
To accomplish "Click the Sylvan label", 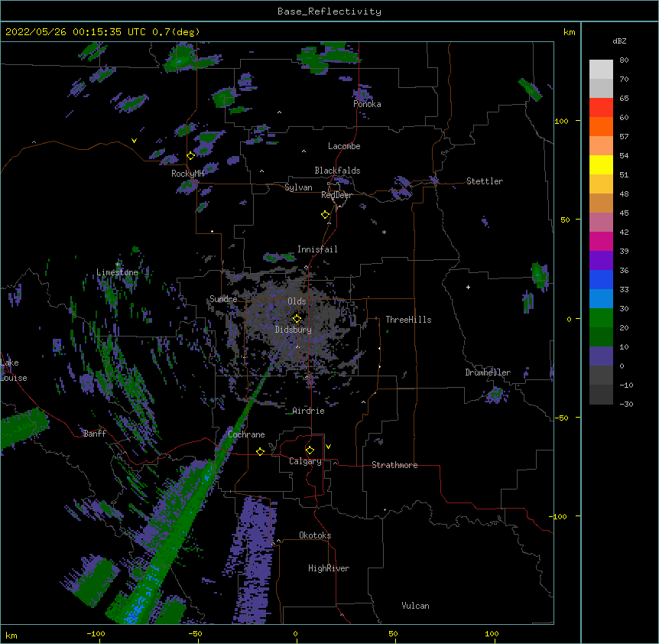I will click(298, 187).
